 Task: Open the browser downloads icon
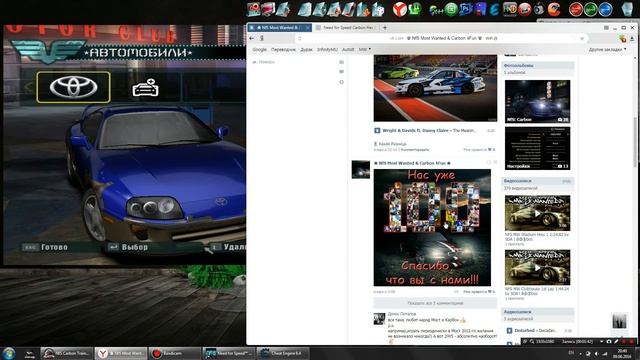click(632, 38)
